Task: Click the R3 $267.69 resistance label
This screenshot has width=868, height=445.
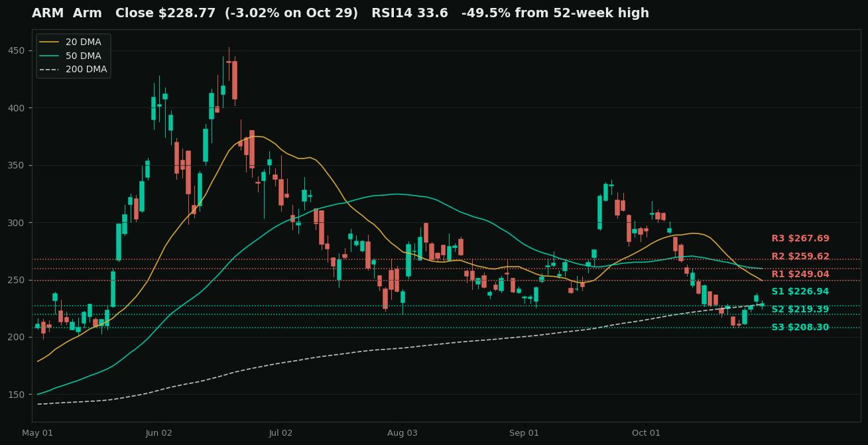Action: (800, 239)
